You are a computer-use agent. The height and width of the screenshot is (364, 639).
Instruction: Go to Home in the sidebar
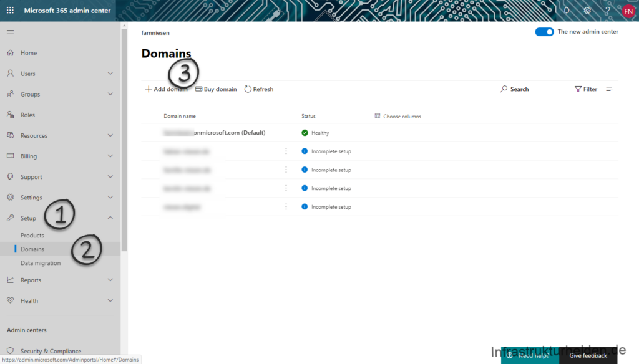coord(29,53)
